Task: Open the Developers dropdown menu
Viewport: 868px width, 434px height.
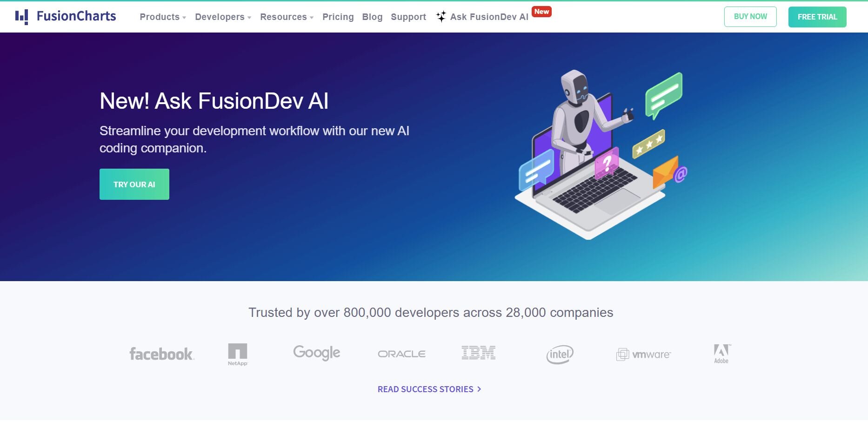Action: [223, 17]
